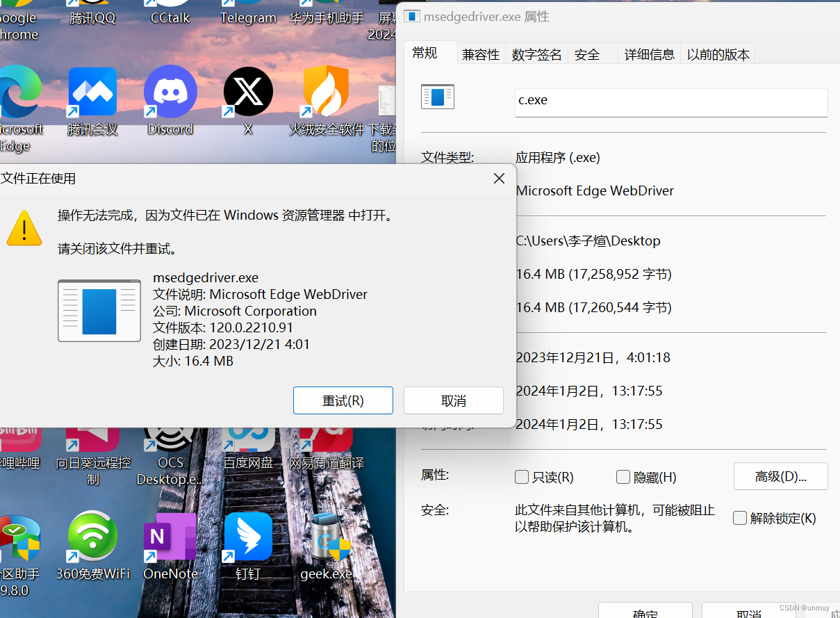Open the Discord desktop shortcut

pyautogui.click(x=170, y=101)
